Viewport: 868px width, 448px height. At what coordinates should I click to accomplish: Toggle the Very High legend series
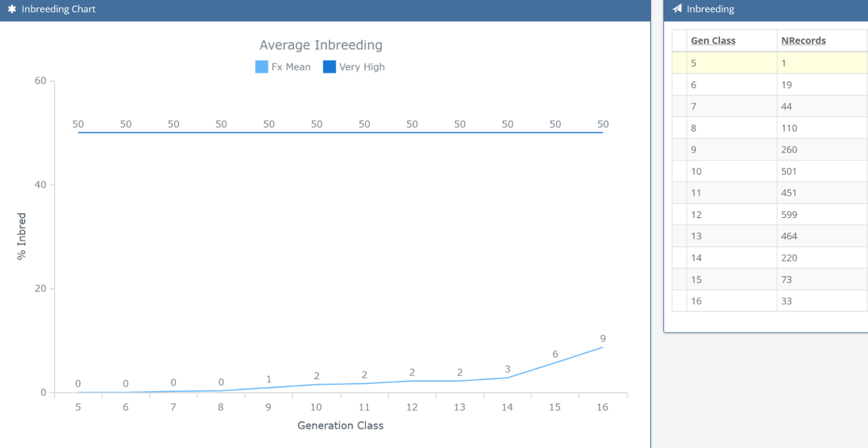(x=354, y=67)
